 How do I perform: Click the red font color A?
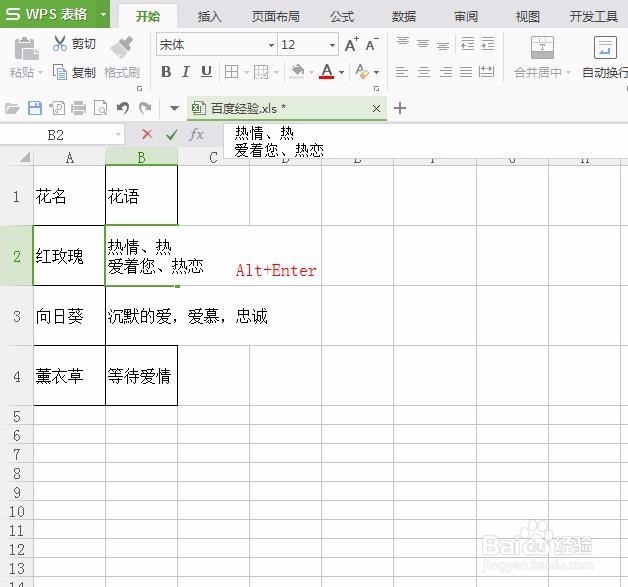click(327, 72)
